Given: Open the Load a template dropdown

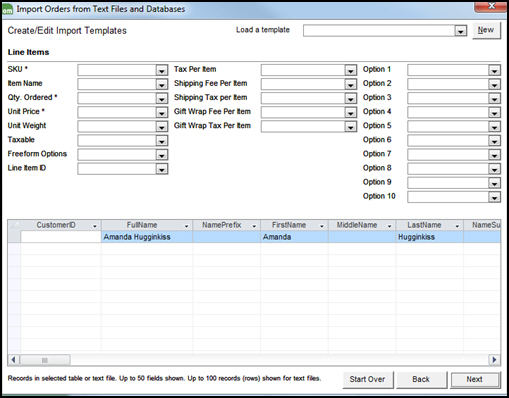Looking at the screenshot, I should pos(460,31).
